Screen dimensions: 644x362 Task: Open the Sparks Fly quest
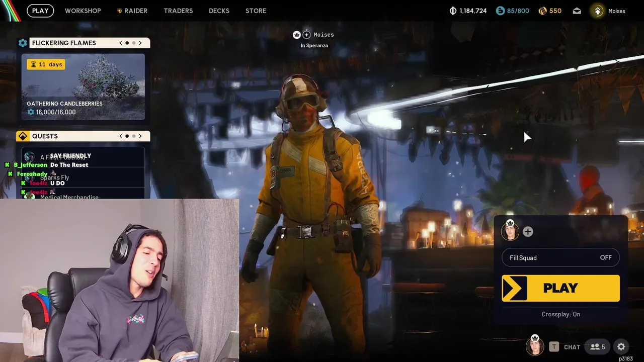click(x=83, y=177)
